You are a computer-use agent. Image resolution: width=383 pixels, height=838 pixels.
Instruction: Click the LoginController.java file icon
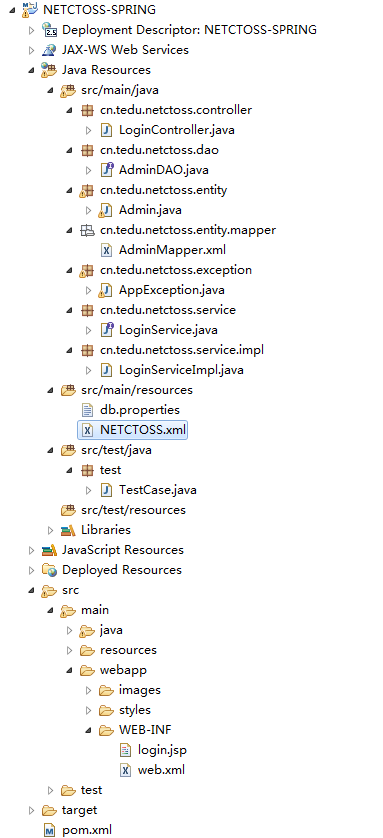(106, 130)
